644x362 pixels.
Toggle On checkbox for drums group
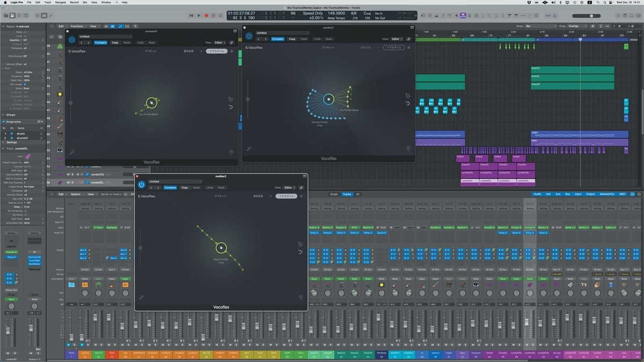(x=12, y=134)
